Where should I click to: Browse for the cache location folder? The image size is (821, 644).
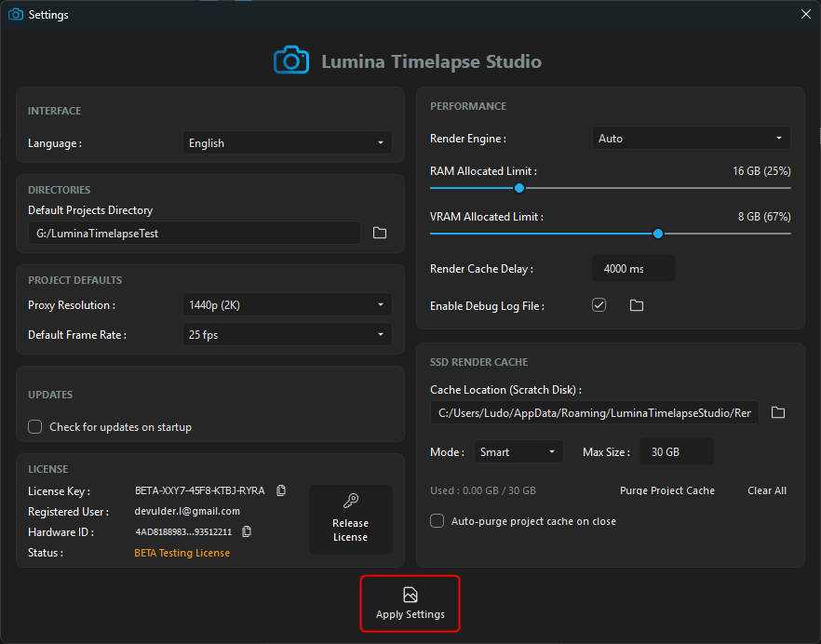778,412
